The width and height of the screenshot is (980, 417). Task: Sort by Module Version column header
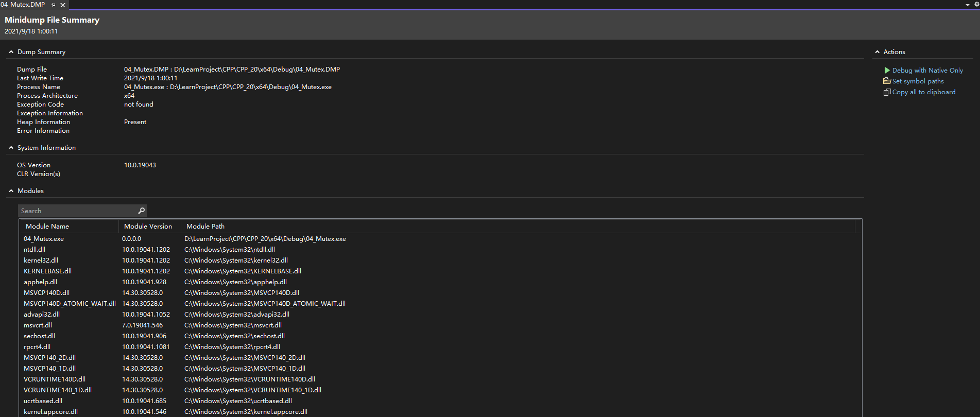pos(149,227)
